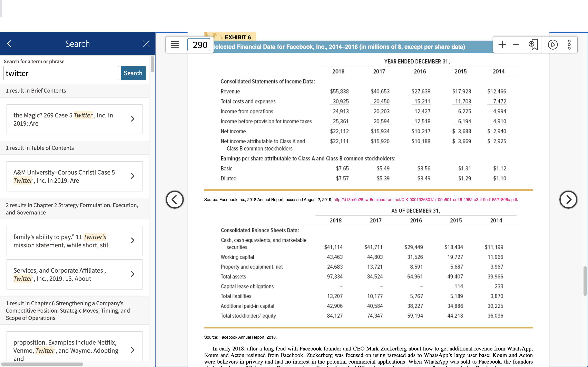
Task: Open result 'the Magic? 269 Case 5 Twitter'
Action: pyautogui.click(x=74, y=119)
